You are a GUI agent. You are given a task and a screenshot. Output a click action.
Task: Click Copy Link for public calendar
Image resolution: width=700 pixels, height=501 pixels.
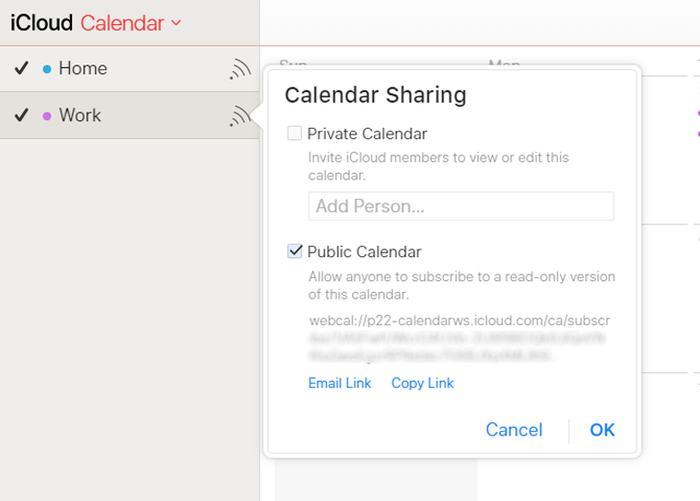422,383
